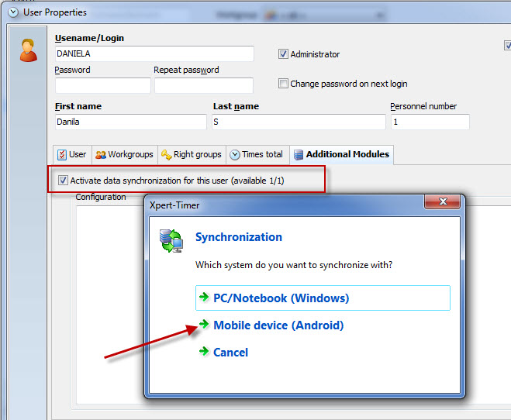Click green arrow beside PC/Notebook (Windows)

pos(204,298)
